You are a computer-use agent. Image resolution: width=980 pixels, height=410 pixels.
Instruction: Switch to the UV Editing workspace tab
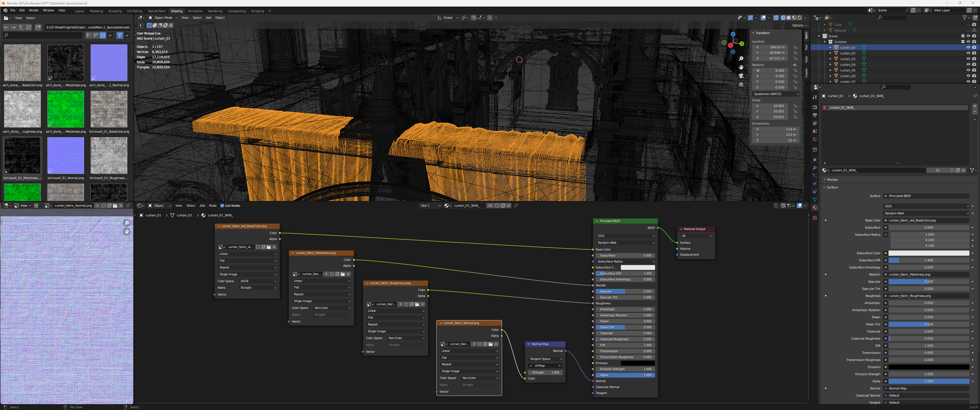[134, 11]
